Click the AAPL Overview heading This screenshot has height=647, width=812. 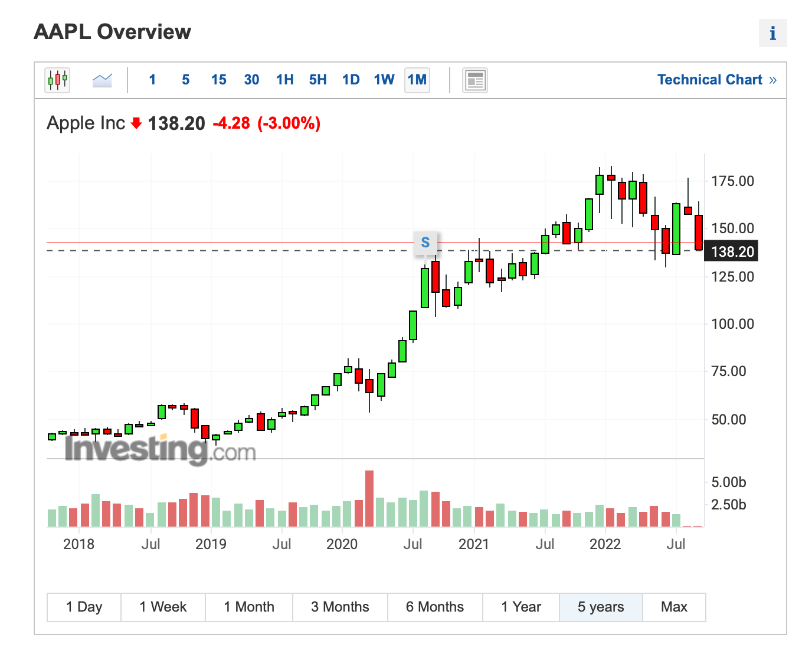[x=112, y=31]
